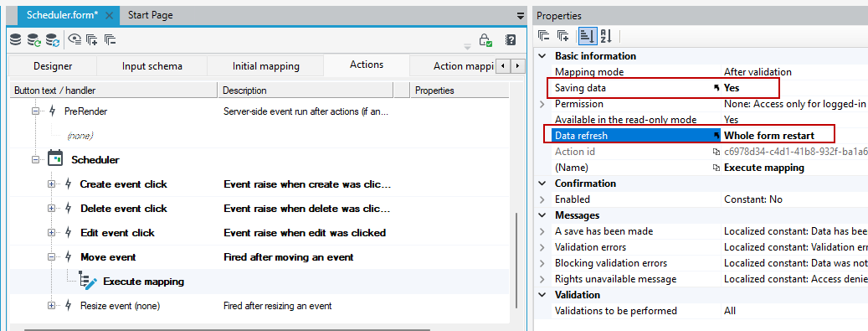Screen dimensions: 868x331
Task: Expand the Create event click node
Action: (52, 184)
